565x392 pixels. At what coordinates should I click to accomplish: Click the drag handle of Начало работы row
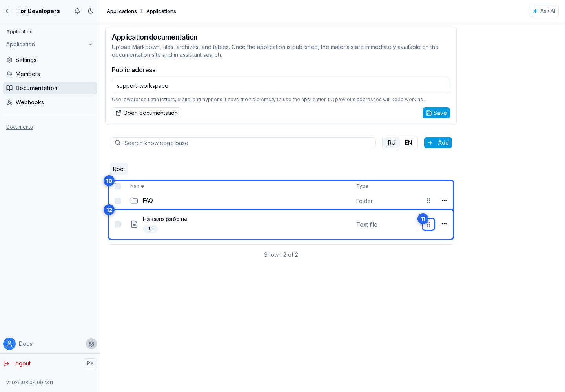[428, 224]
